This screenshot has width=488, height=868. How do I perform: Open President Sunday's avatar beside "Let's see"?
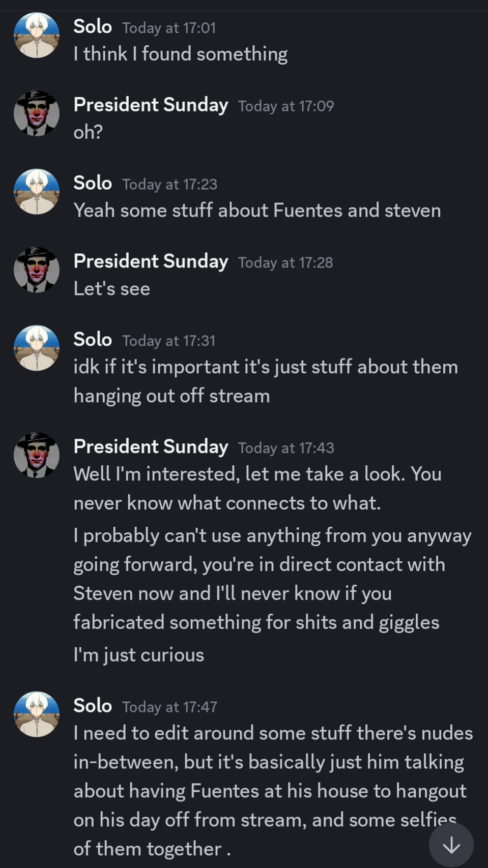[37, 270]
